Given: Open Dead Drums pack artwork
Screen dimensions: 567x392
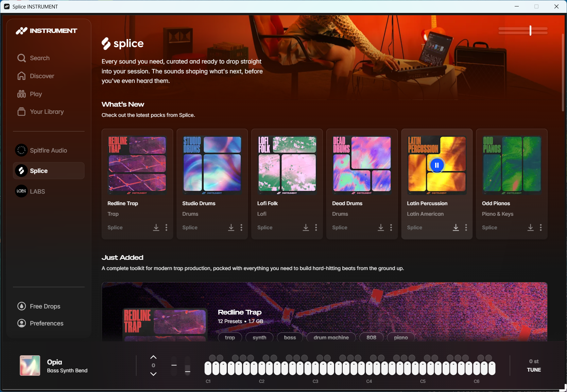Looking at the screenshot, I should point(362,165).
